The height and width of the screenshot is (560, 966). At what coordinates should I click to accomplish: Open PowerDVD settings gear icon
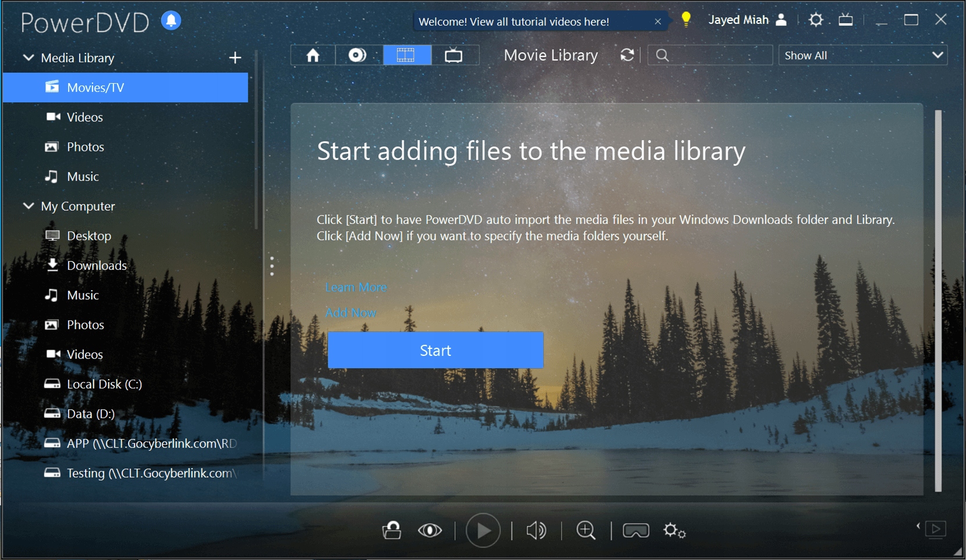point(816,20)
